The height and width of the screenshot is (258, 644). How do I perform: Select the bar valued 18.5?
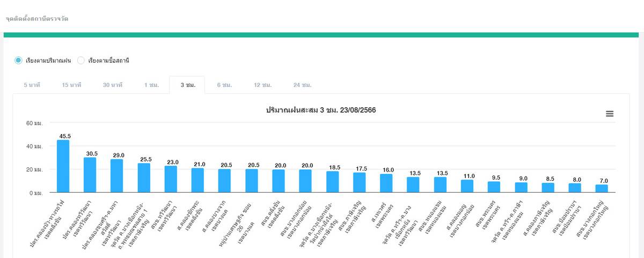(332, 182)
